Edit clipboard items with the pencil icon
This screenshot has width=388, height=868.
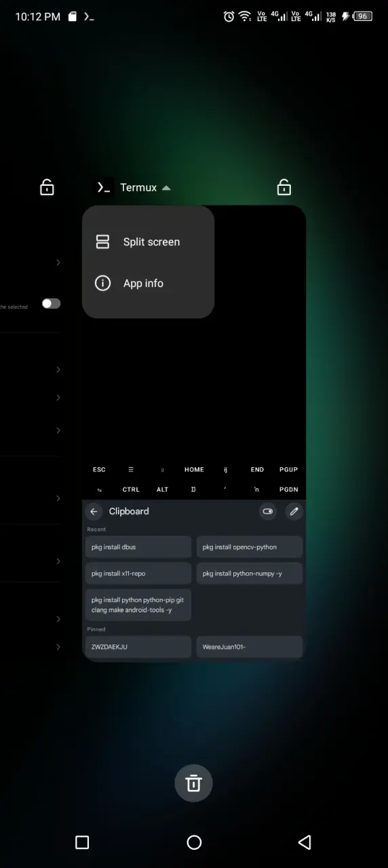(294, 512)
